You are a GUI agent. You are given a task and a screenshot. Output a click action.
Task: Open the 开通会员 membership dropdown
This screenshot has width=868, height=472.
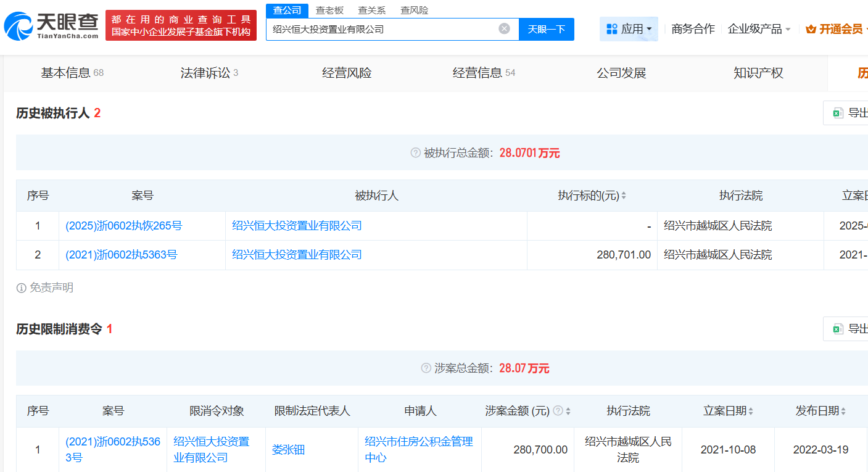[x=837, y=29]
